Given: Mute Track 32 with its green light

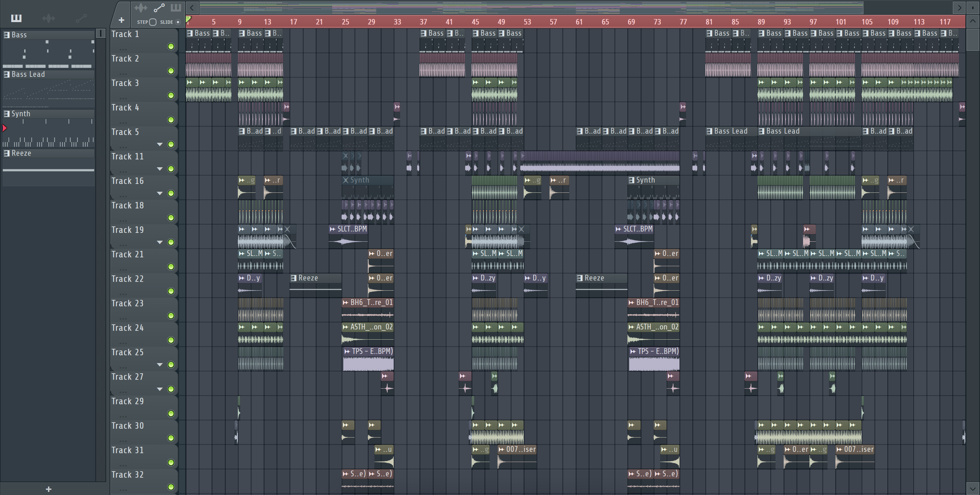Looking at the screenshot, I should pyautogui.click(x=171, y=487).
